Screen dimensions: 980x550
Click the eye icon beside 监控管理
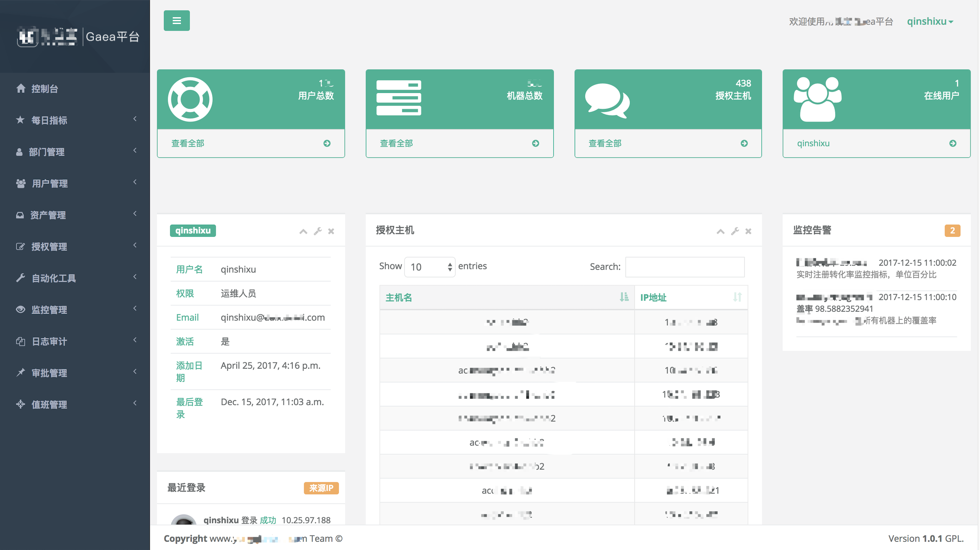(20, 309)
